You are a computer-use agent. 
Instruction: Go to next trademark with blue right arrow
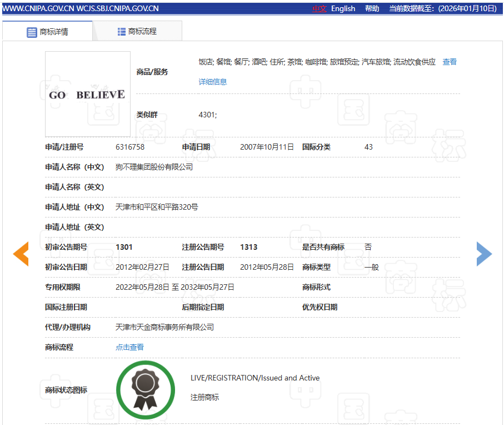pyautogui.click(x=484, y=254)
